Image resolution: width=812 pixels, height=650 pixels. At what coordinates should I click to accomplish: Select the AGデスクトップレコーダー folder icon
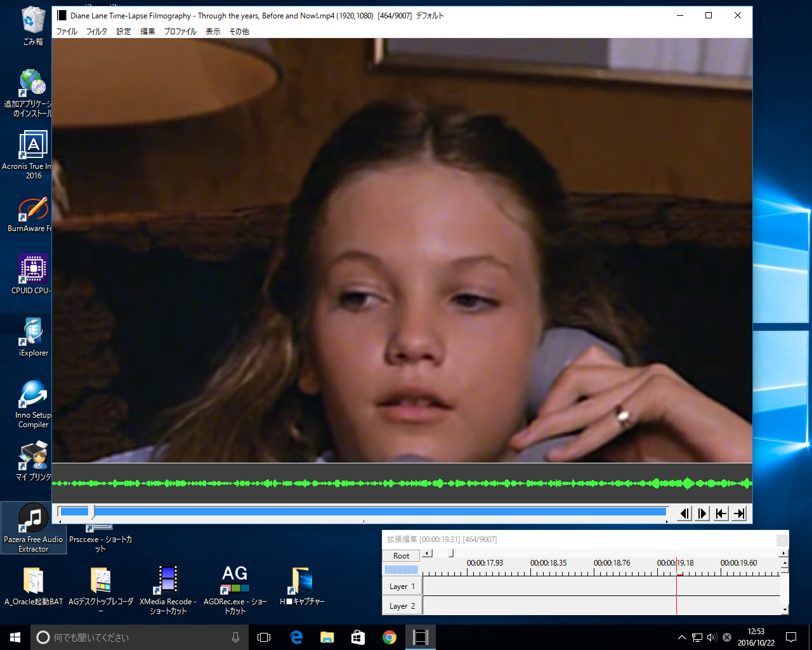tap(101, 590)
